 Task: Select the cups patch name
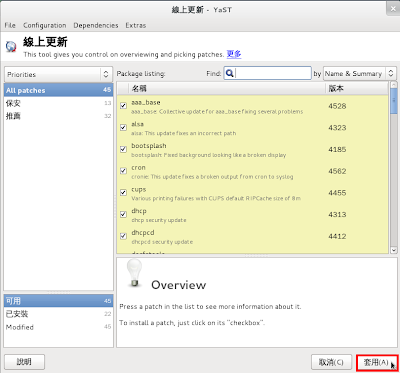[x=139, y=190]
